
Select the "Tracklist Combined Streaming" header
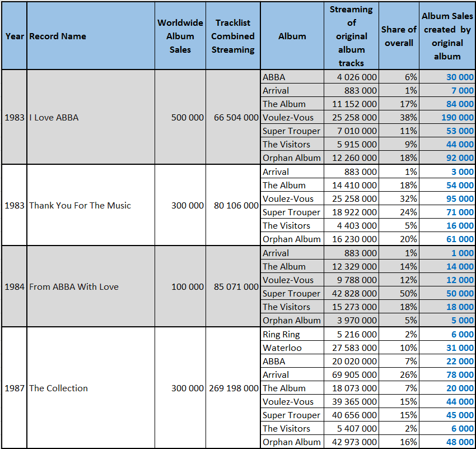233,36
